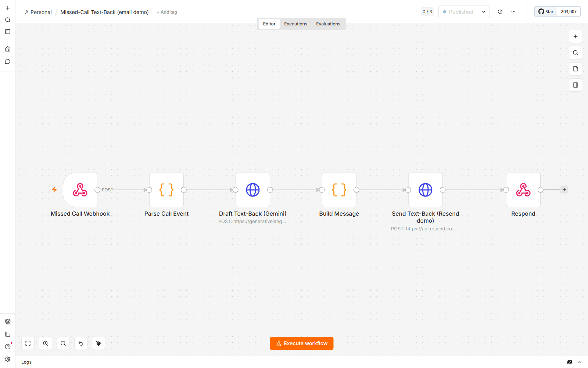Click the GitHub Star button

click(546, 12)
